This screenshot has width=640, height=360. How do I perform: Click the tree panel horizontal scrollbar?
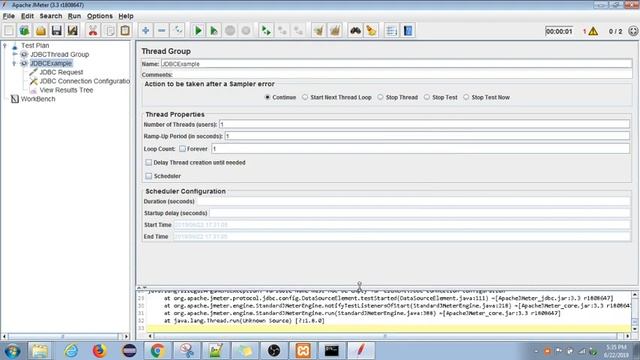tap(65, 337)
